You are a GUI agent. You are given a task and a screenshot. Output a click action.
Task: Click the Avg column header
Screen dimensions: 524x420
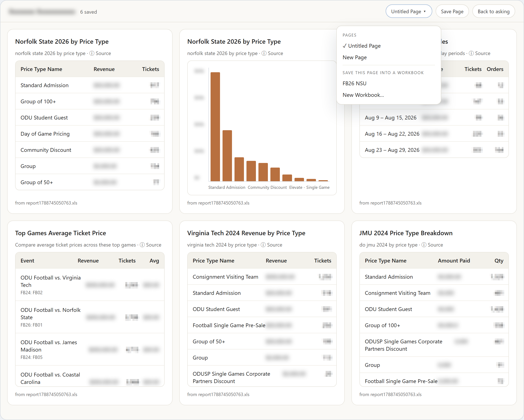tap(154, 261)
